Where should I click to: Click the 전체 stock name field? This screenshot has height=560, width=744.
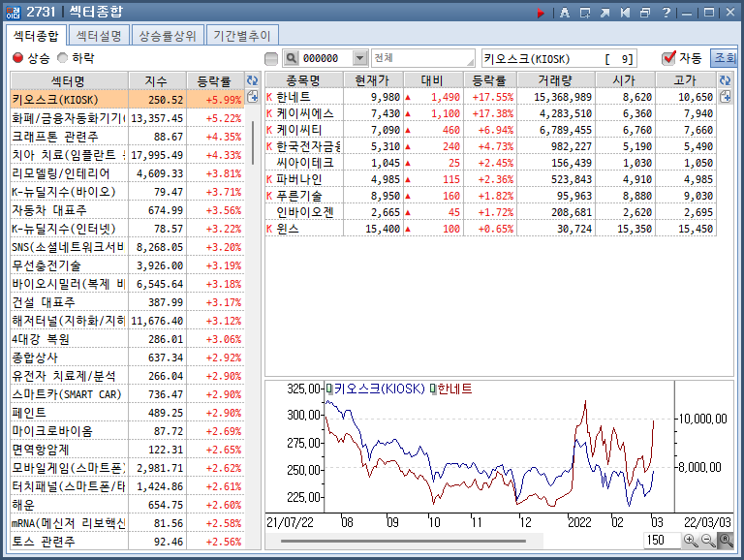422,58
